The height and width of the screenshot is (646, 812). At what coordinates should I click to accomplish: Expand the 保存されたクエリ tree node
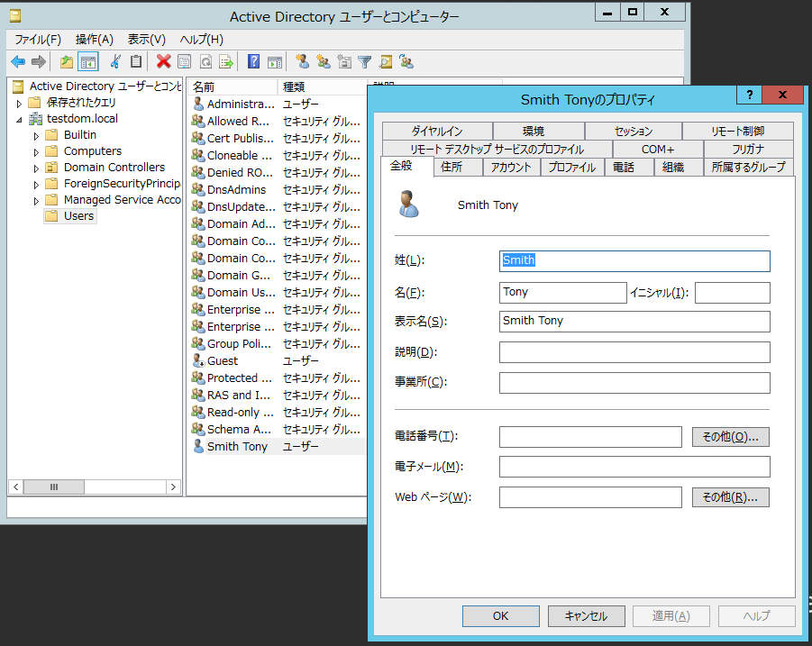pos(19,103)
